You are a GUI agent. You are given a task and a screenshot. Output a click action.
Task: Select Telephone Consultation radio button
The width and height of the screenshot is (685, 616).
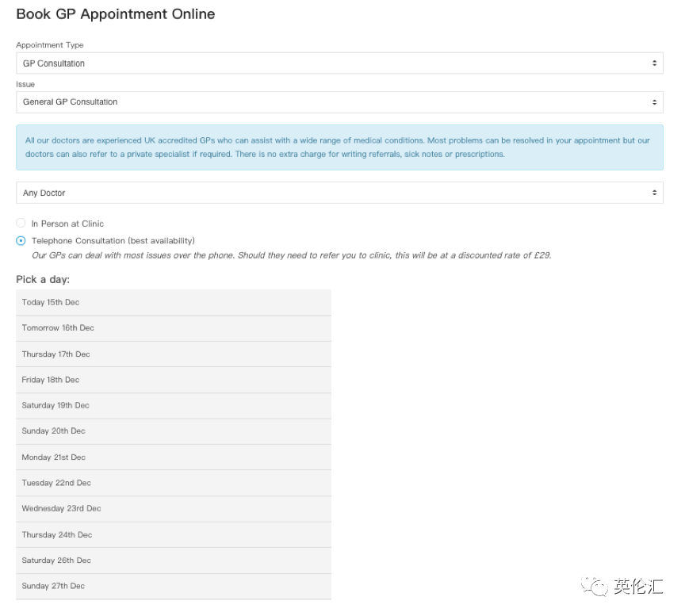(x=21, y=241)
